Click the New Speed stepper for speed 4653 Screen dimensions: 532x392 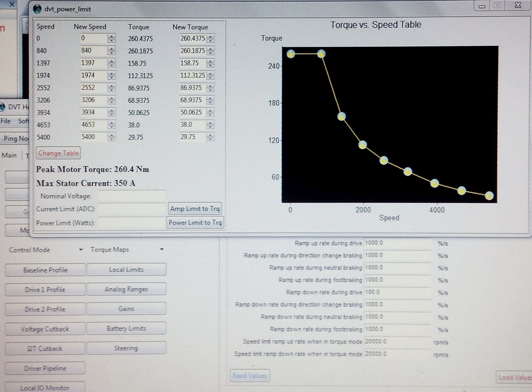pos(111,125)
